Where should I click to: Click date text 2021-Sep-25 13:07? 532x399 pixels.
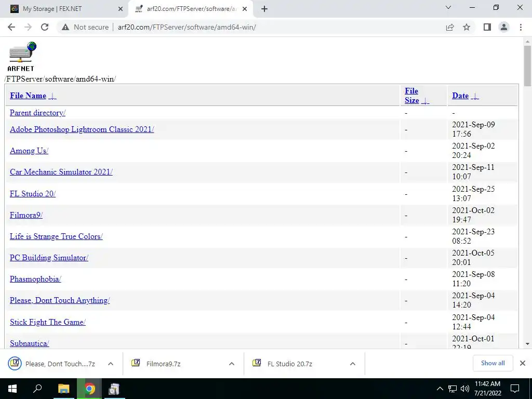[x=473, y=193]
